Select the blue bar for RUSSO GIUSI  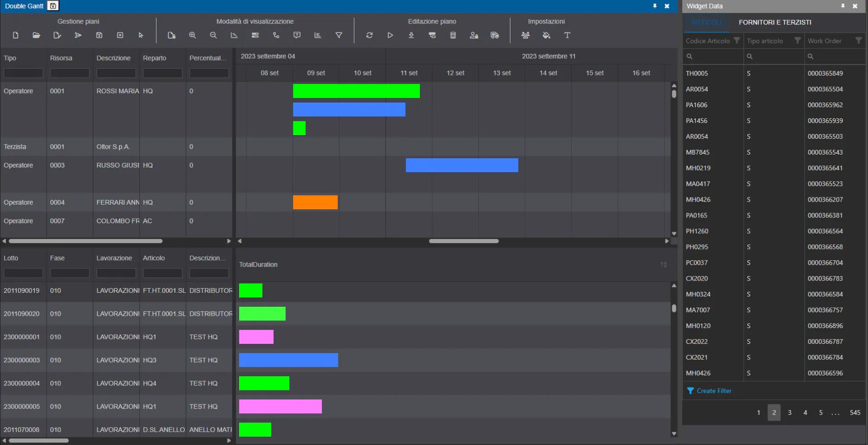462,165
